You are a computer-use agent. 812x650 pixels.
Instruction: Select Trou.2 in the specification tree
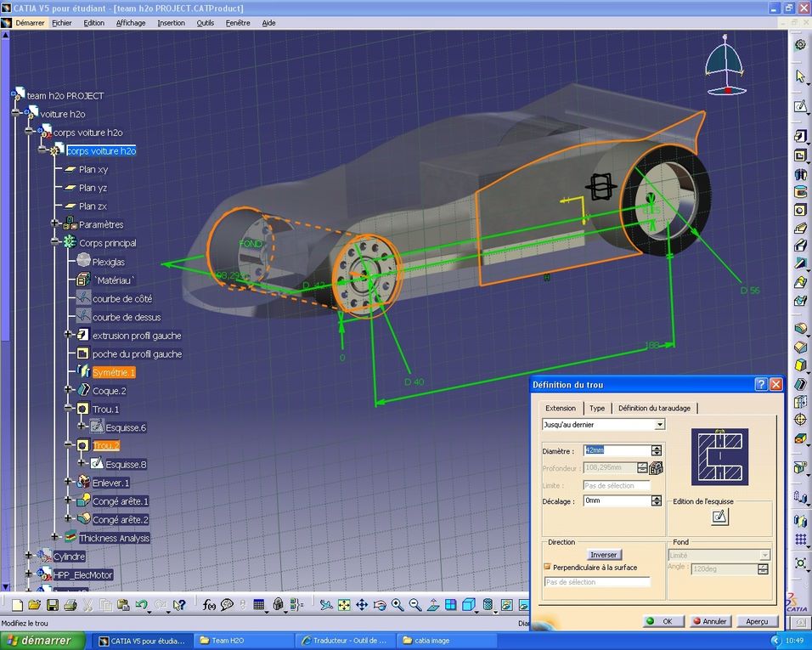106,445
